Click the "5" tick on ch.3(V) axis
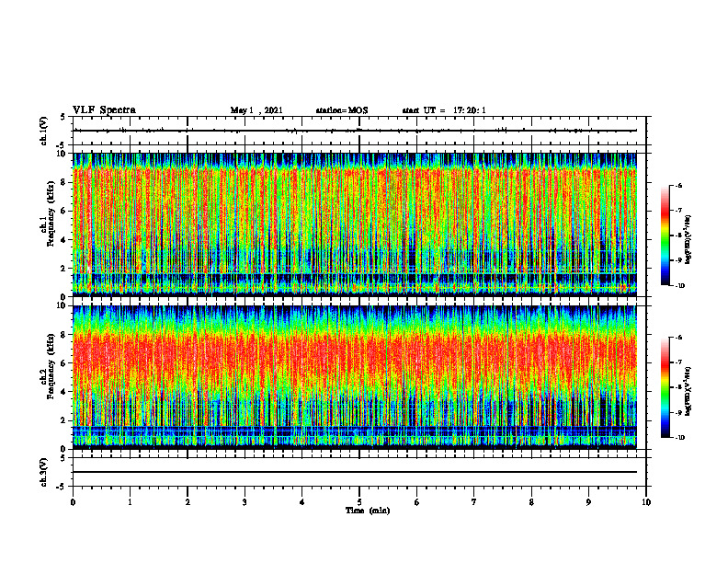 point(64,458)
